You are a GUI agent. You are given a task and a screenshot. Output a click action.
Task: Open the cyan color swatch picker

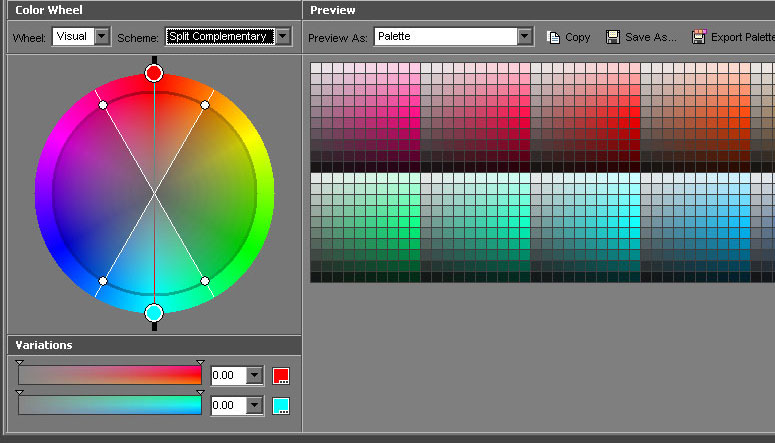click(x=281, y=406)
